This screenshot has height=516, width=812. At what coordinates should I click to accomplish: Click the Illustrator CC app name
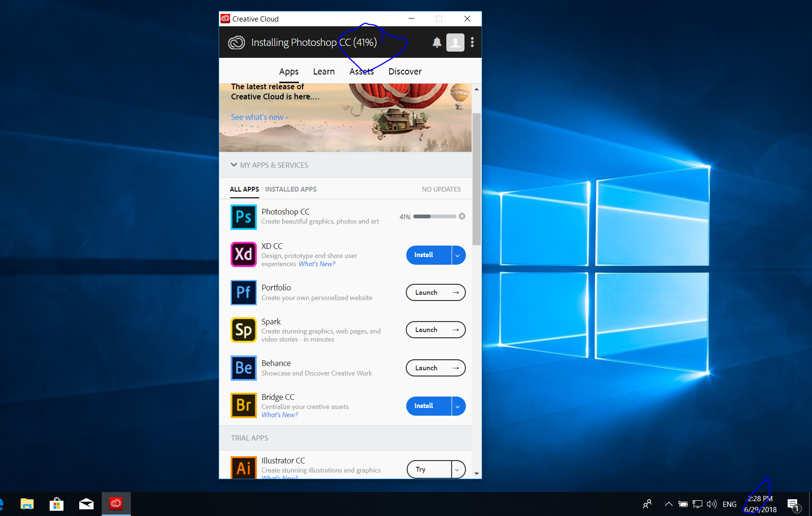click(x=283, y=461)
